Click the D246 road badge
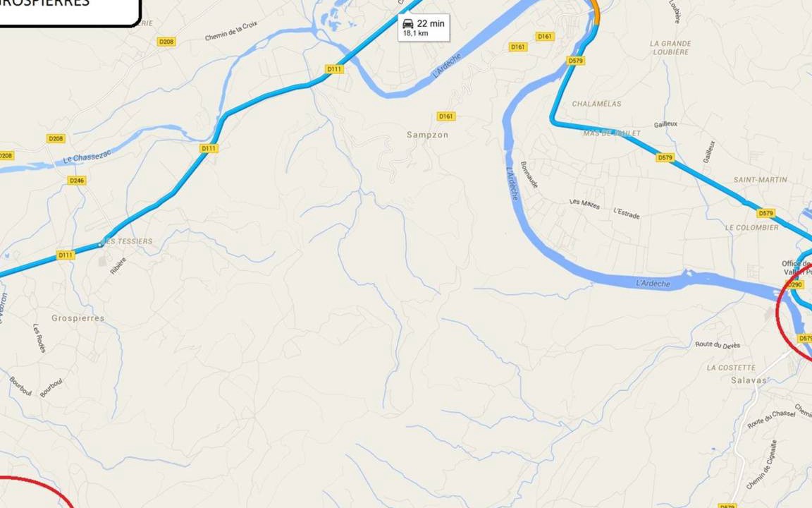 coord(77,181)
